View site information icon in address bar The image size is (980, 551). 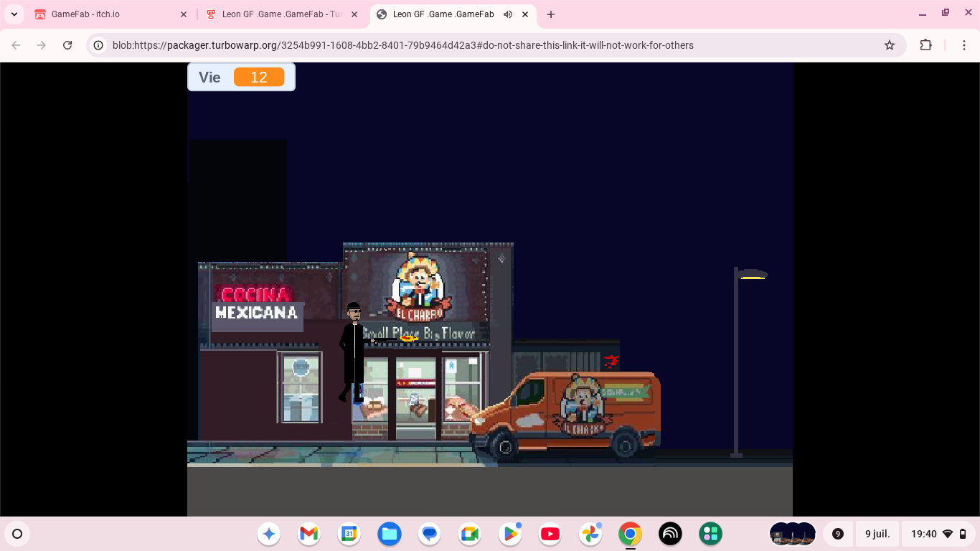click(x=99, y=45)
